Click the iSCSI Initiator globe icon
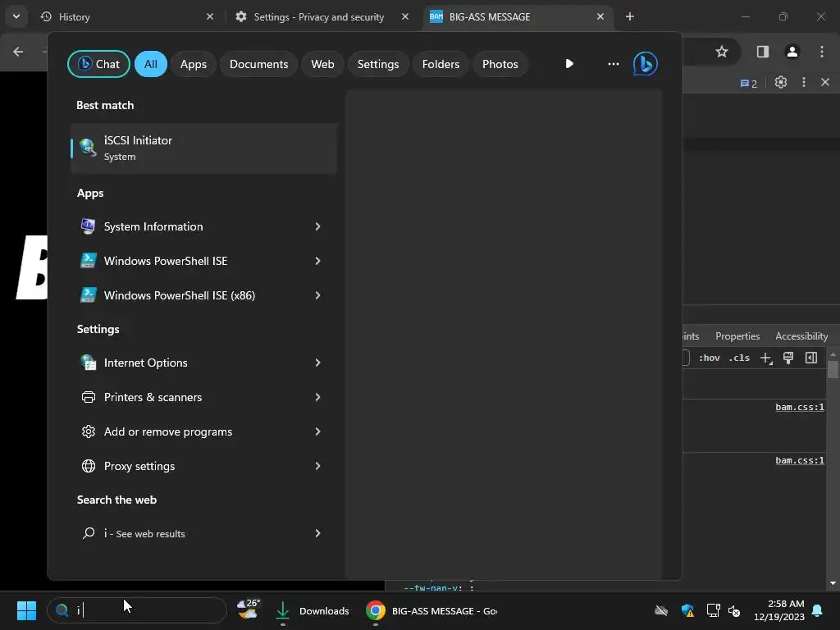Screen dimensions: 840x630 click(88, 148)
